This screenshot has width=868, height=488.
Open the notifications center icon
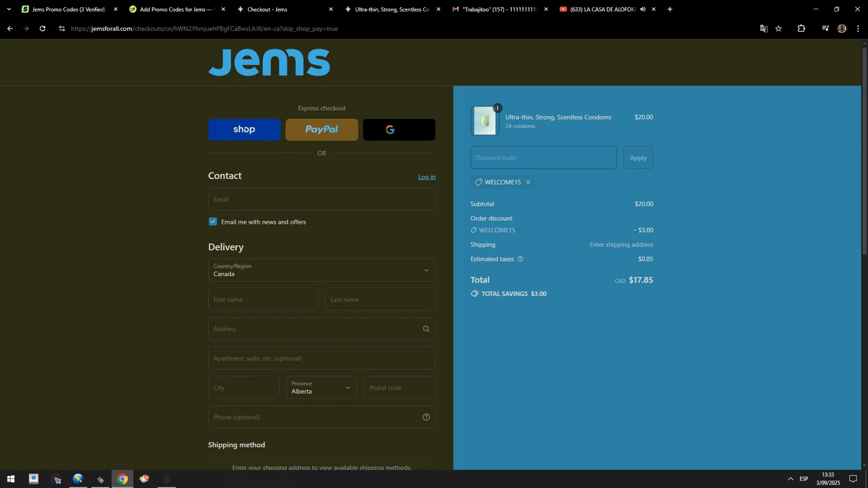point(854,479)
